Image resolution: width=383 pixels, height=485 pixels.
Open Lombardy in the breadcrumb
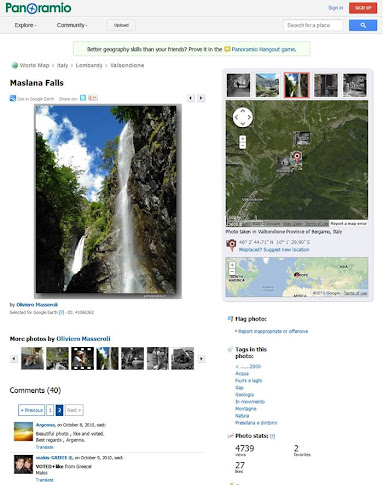(89, 65)
